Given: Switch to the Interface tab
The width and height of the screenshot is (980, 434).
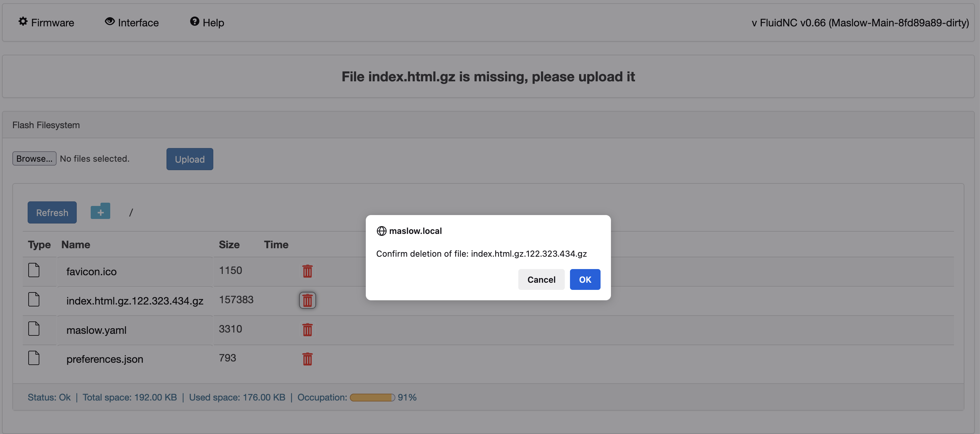Looking at the screenshot, I should [132, 22].
